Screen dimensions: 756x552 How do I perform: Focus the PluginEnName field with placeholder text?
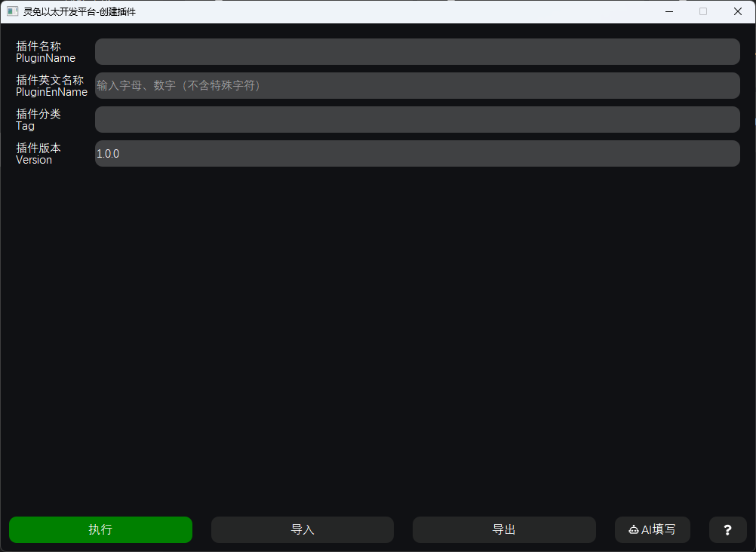416,86
